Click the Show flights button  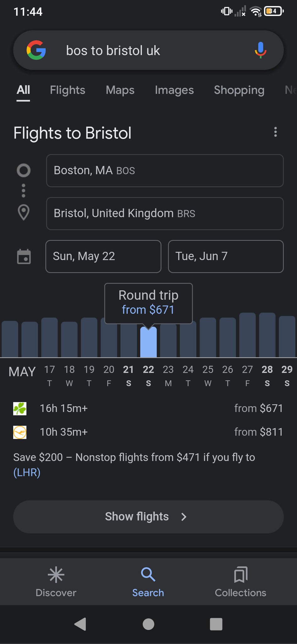[x=148, y=517]
